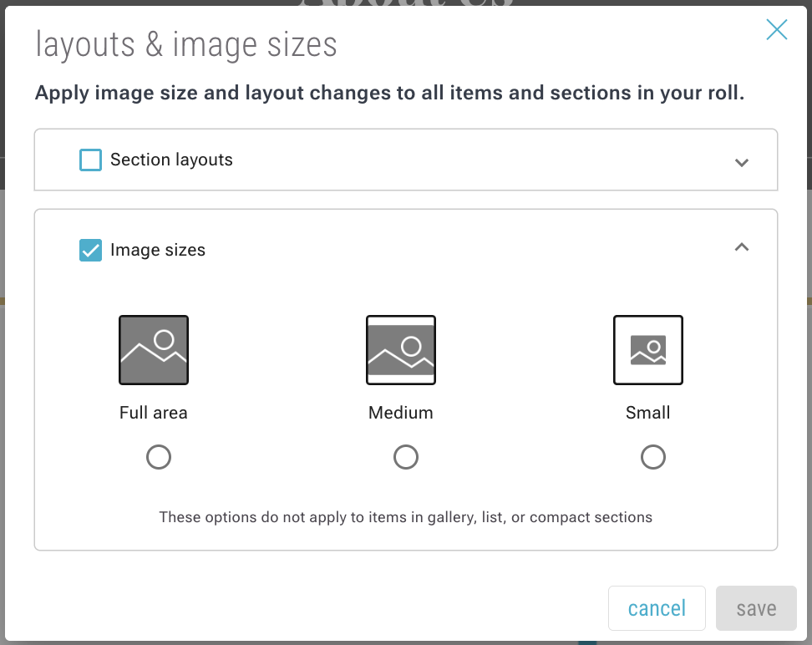Uncheck the Image sizes checkbox

(x=90, y=250)
